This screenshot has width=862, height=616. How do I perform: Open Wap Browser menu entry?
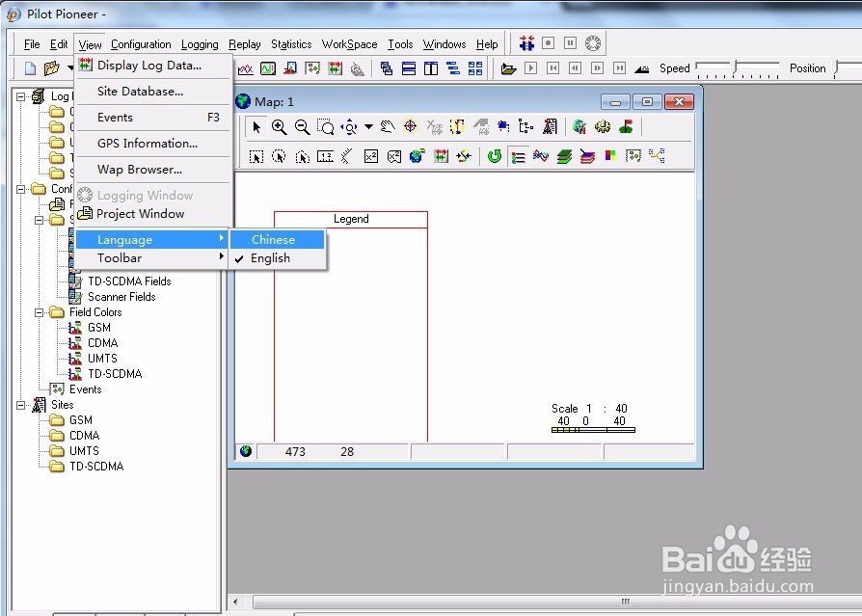(153, 170)
